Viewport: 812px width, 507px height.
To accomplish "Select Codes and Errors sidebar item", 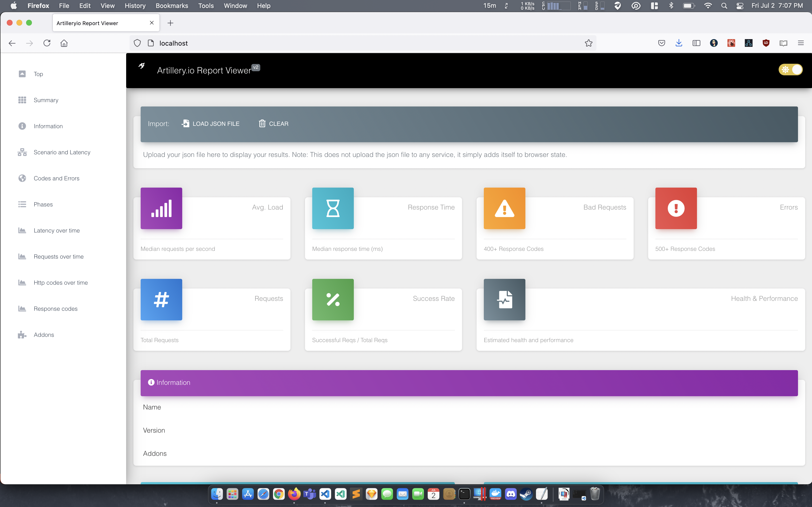I will pyautogui.click(x=56, y=178).
